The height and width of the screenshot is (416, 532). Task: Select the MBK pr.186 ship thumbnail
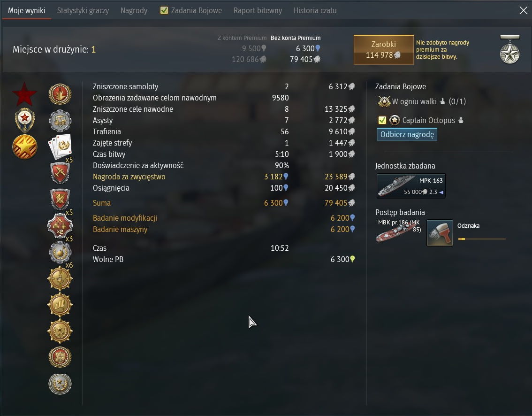coord(399,231)
